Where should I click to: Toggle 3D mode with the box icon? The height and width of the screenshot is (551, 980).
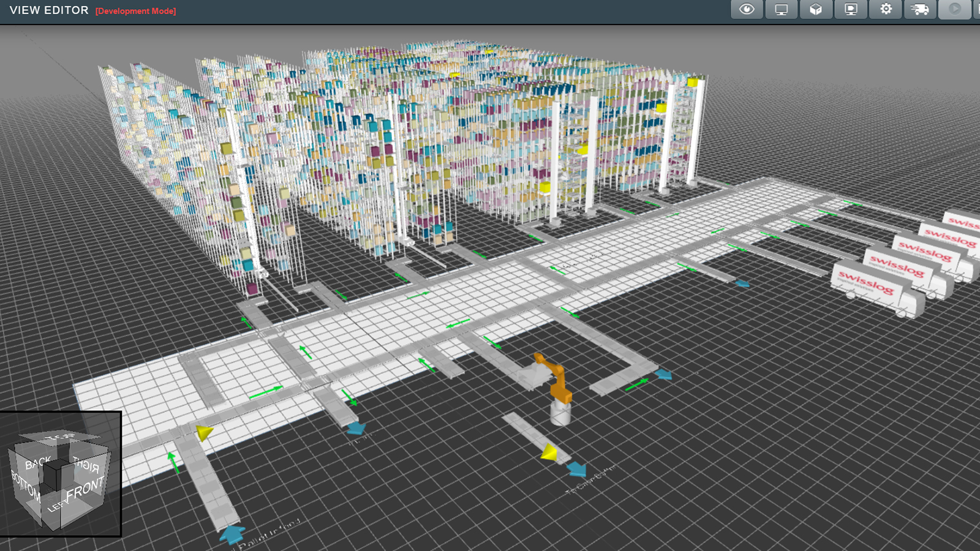tap(816, 9)
